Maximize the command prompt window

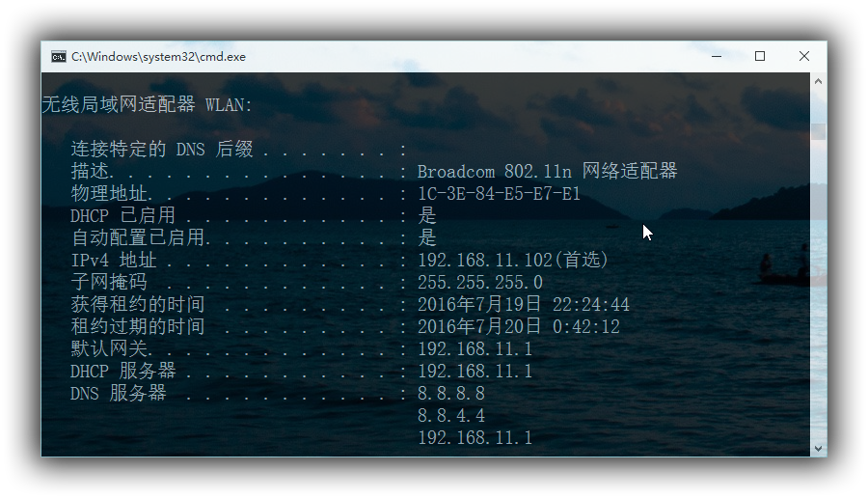click(x=760, y=57)
